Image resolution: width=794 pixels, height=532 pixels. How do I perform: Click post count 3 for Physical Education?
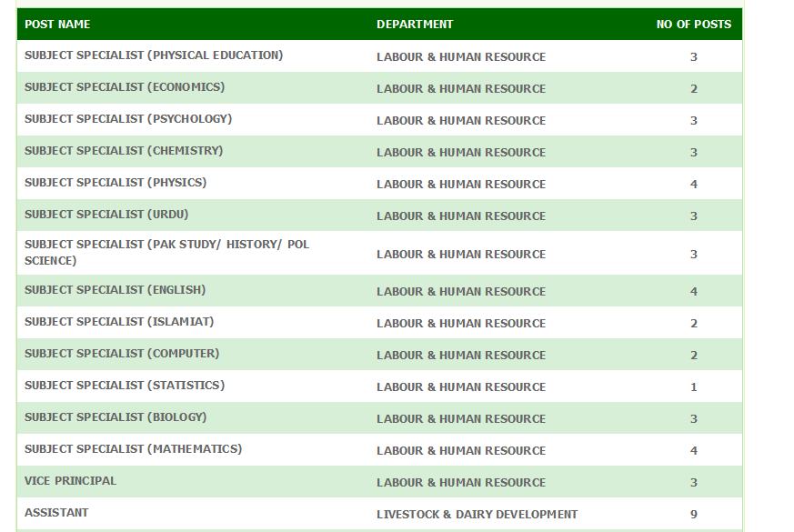click(x=694, y=56)
